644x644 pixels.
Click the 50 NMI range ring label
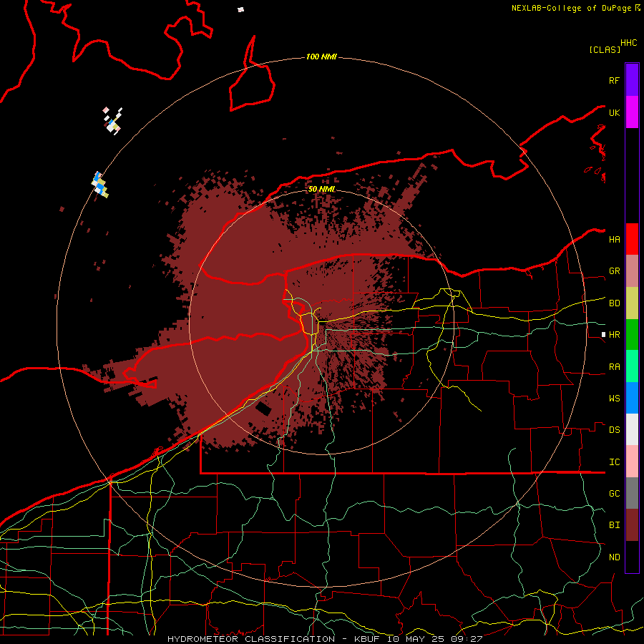pos(321,189)
